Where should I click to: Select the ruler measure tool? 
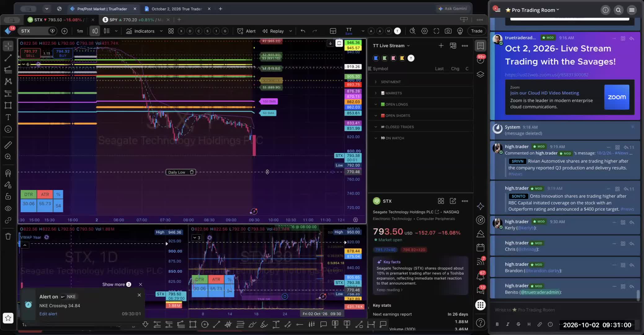8,145
